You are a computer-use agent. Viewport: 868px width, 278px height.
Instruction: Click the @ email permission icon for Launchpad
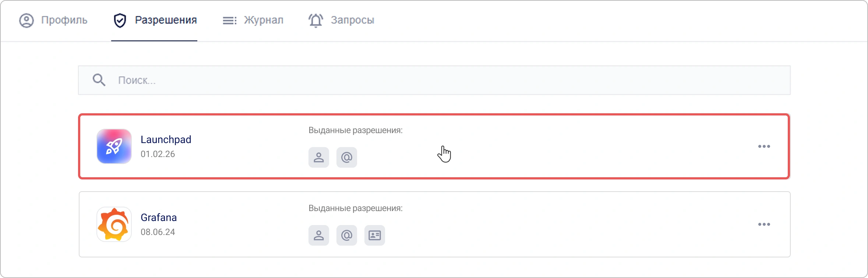click(x=347, y=157)
